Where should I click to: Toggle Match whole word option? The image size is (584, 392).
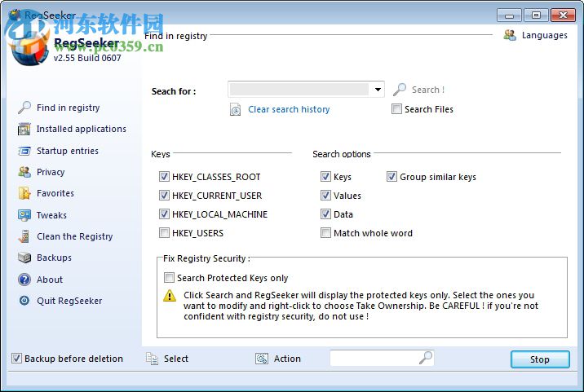point(326,233)
